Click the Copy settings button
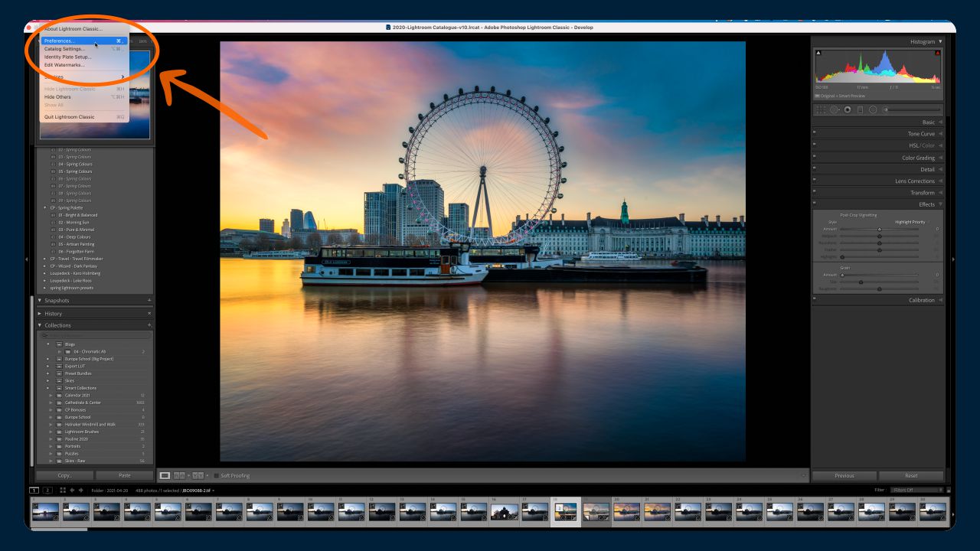 [64, 475]
